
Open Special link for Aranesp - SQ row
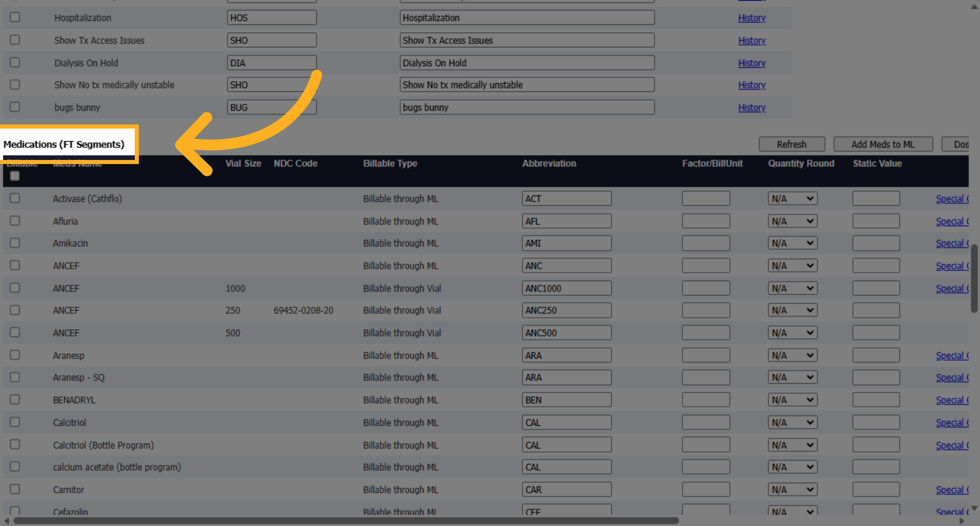tap(952, 377)
